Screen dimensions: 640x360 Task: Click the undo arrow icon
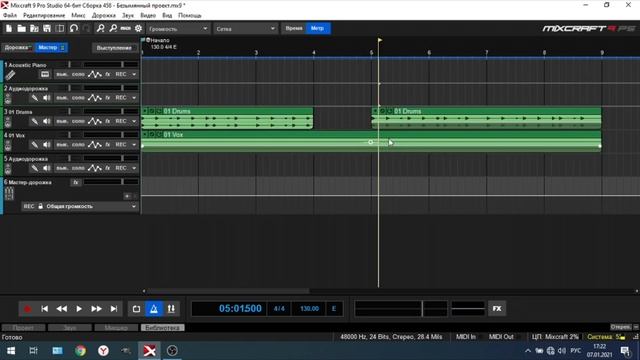(x=73, y=29)
